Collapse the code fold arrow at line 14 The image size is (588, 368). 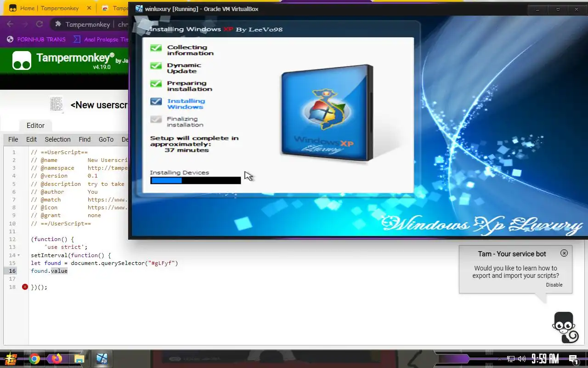(19, 255)
